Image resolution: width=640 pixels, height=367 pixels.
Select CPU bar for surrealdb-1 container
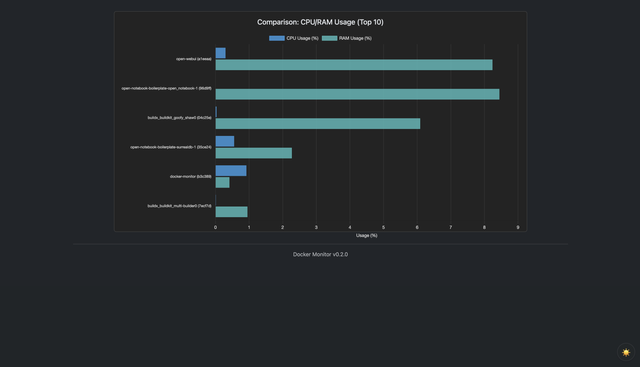pyautogui.click(x=225, y=141)
